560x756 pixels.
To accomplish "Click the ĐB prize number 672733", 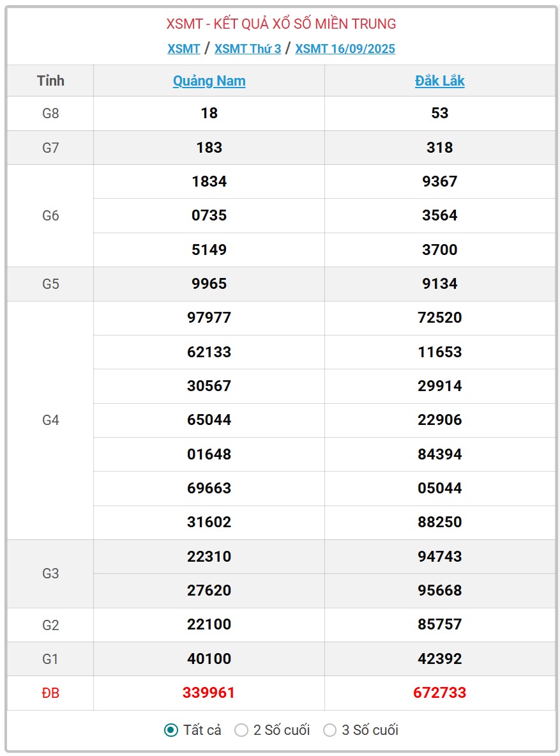I will (x=439, y=693).
